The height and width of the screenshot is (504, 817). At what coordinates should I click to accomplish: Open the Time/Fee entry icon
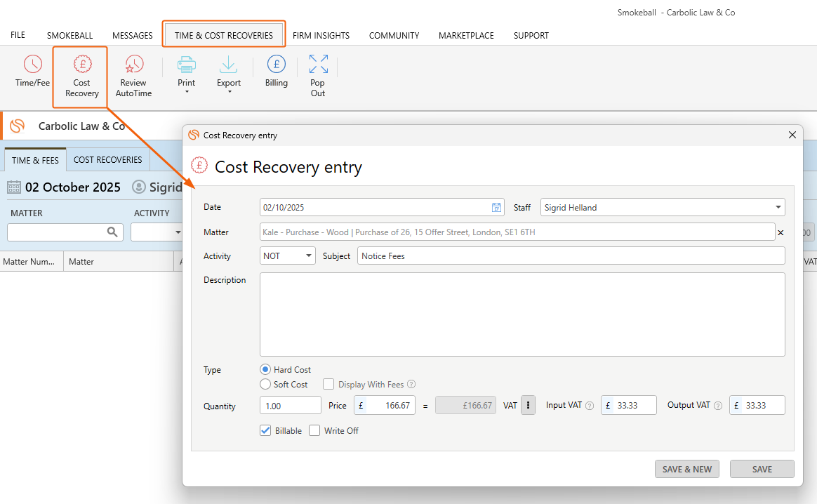pyautogui.click(x=32, y=72)
